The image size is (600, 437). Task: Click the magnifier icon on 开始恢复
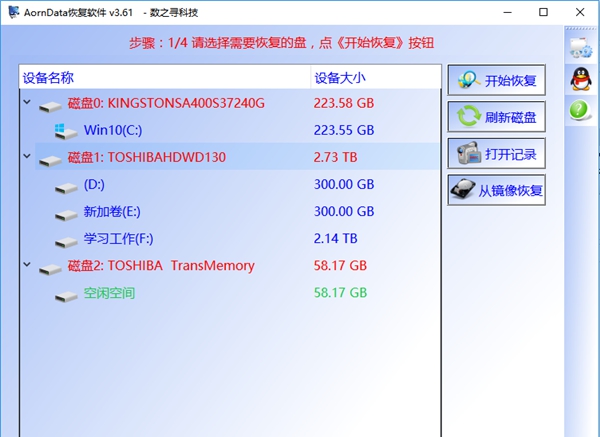[469, 80]
